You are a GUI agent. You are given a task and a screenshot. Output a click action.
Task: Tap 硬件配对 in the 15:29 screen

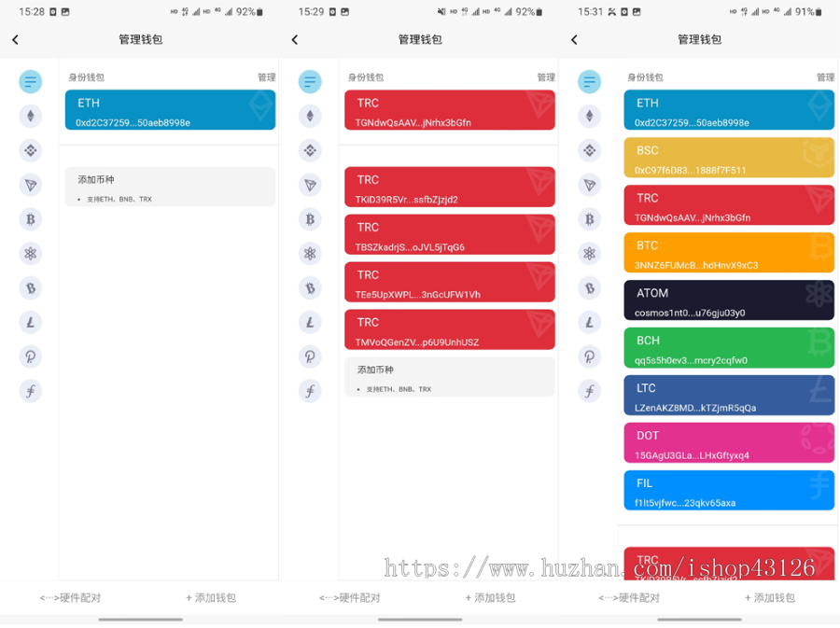[x=350, y=598]
